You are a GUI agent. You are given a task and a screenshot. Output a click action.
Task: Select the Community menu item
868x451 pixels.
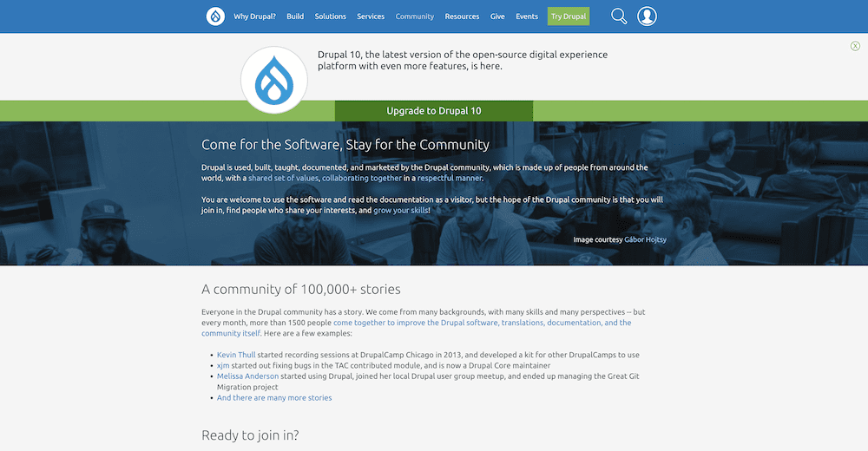(415, 16)
